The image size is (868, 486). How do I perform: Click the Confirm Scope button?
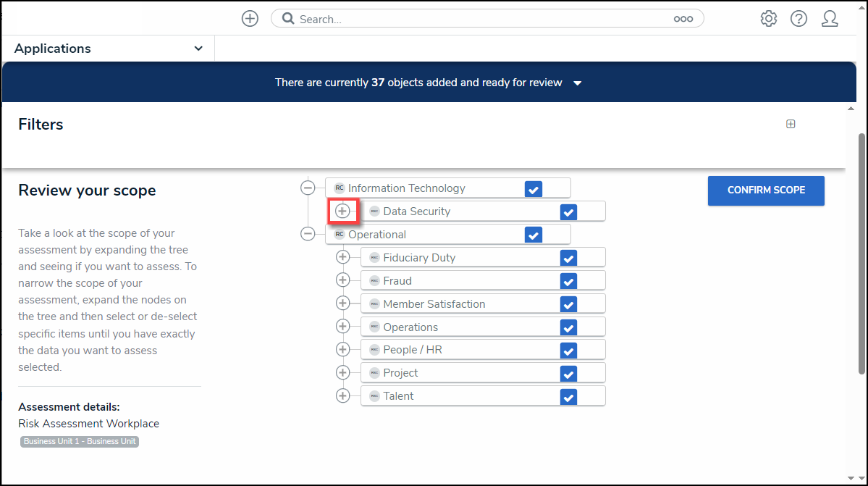coord(766,190)
